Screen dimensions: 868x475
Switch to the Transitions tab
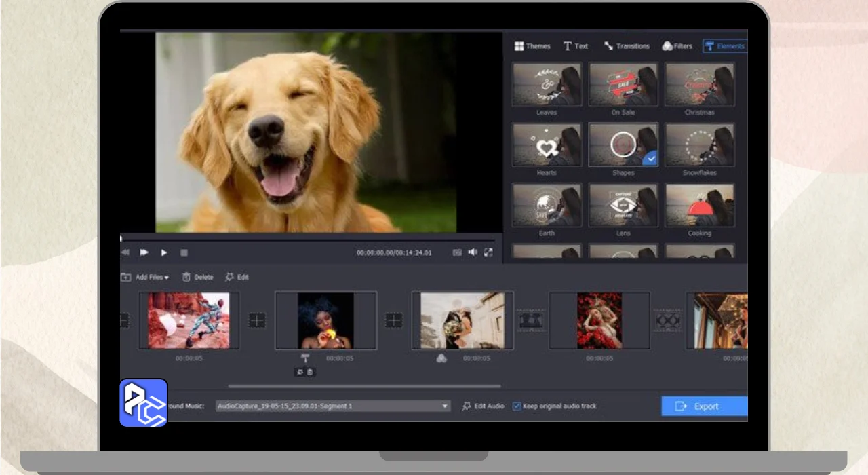click(x=627, y=46)
